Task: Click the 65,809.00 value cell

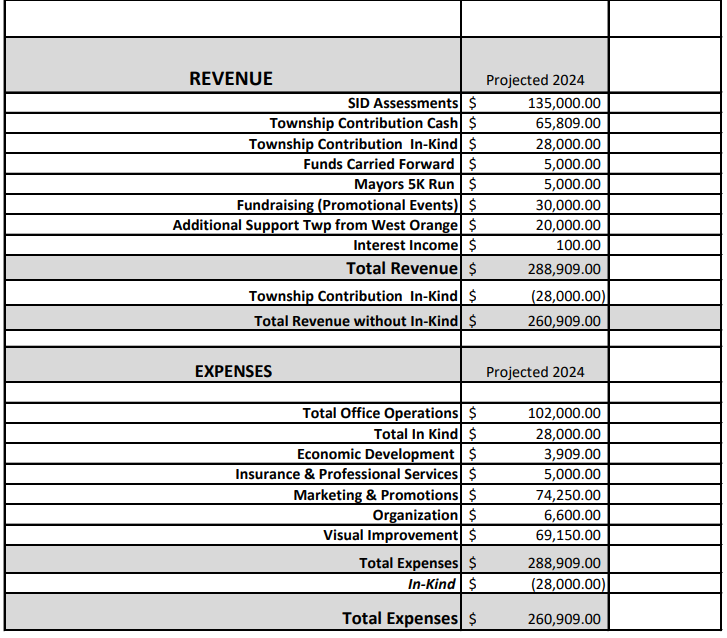Action: coord(563,123)
